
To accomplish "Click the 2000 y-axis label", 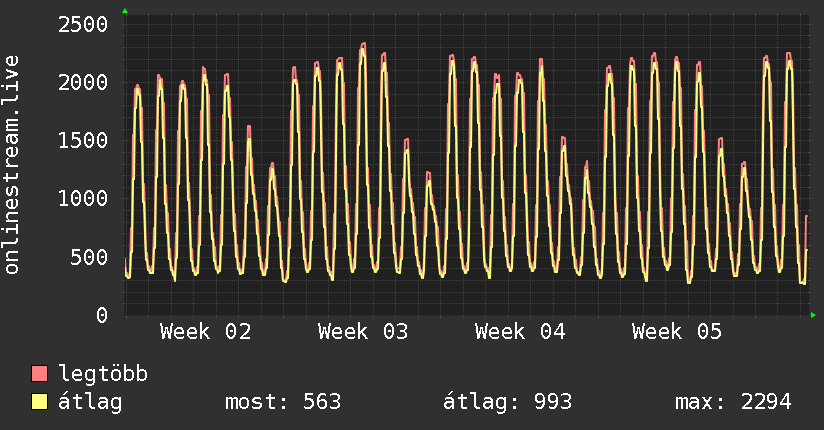I will pyautogui.click(x=82, y=82).
